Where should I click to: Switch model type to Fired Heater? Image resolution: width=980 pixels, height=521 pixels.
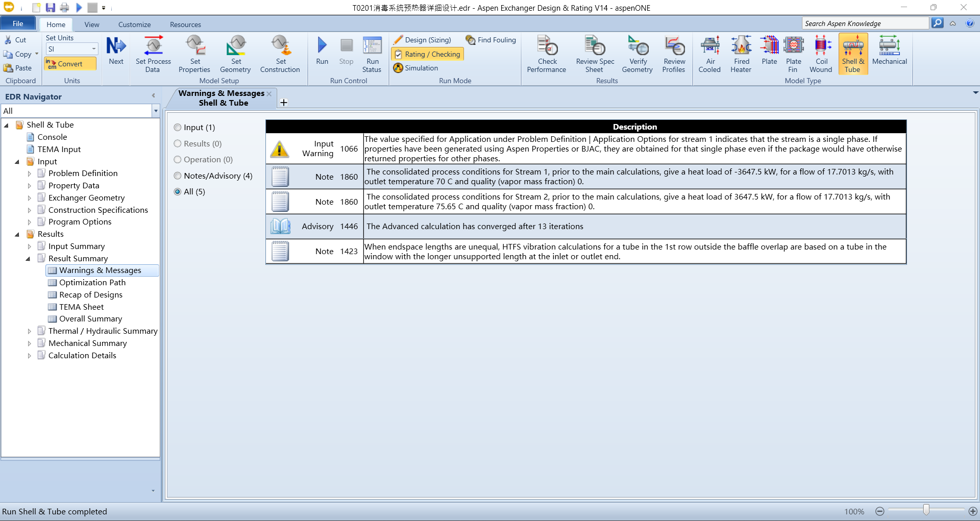[x=741, y=54]
